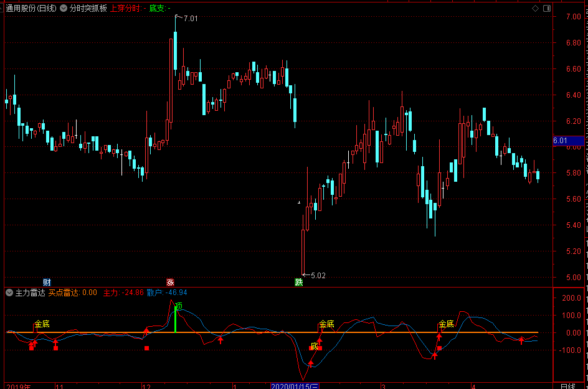The image size is (588, 389).
Task: Click the 主力雷达 indicator name
Action: coord(30,293)
